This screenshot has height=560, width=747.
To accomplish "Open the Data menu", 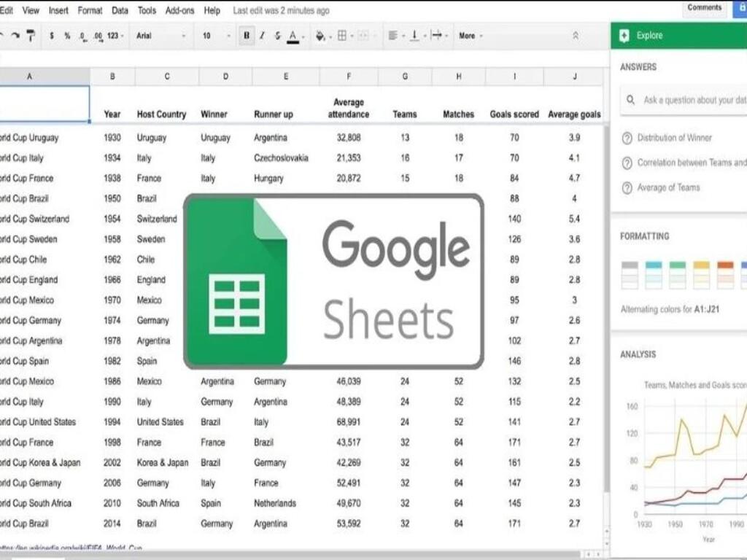I will [x=119, y=10].
